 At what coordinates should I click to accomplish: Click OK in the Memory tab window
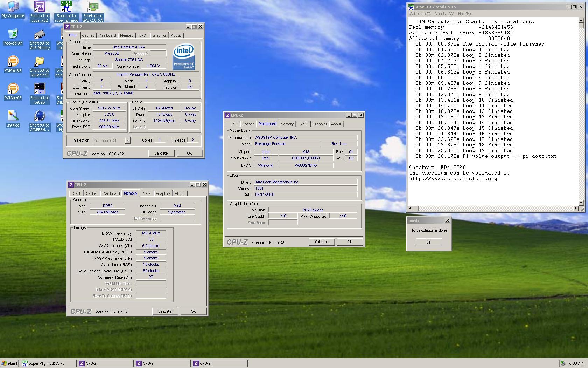point(193,311)
